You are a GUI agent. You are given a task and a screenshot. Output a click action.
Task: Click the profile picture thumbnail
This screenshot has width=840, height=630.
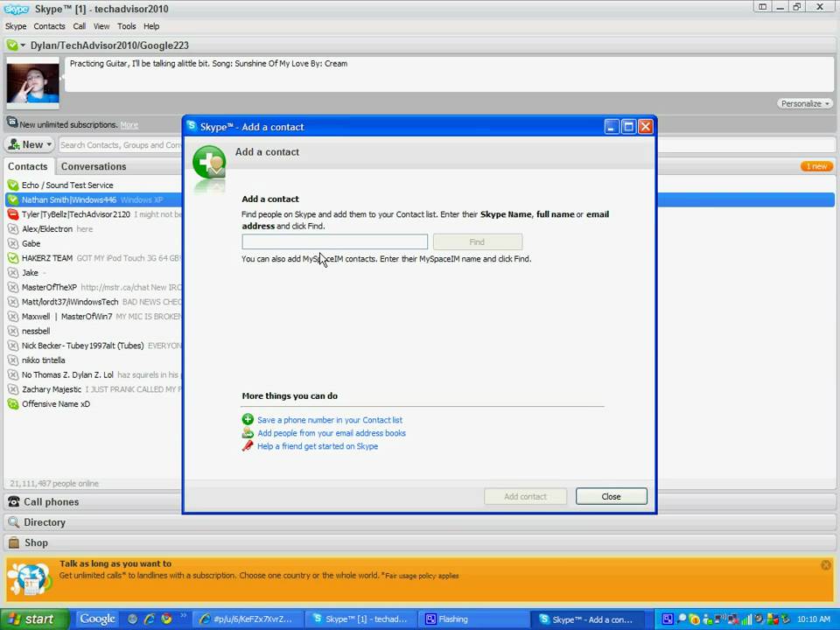point(32,81)
